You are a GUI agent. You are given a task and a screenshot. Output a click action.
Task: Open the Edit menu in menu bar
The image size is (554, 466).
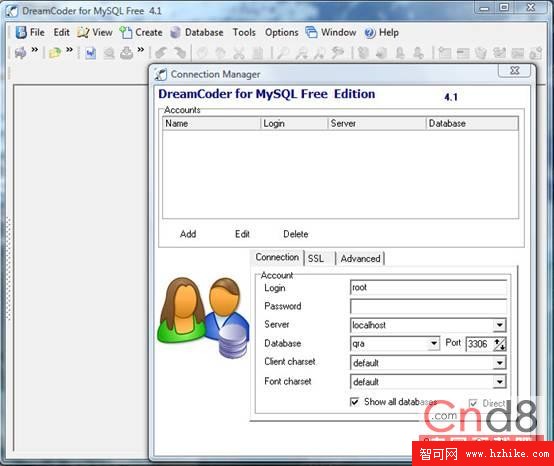[61, 32]
